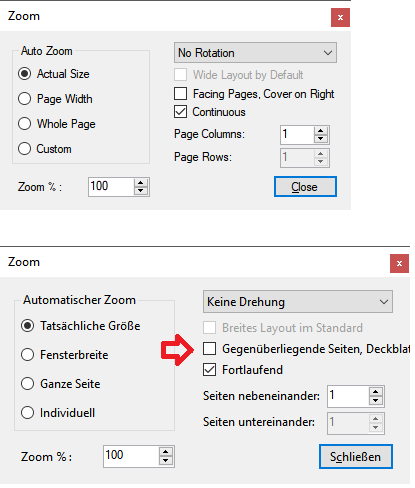The width and height of the screenshot is (415, 488).
Task: Uncheck the Fortlaufend checkbox
Action: click(x=209, y=370)
